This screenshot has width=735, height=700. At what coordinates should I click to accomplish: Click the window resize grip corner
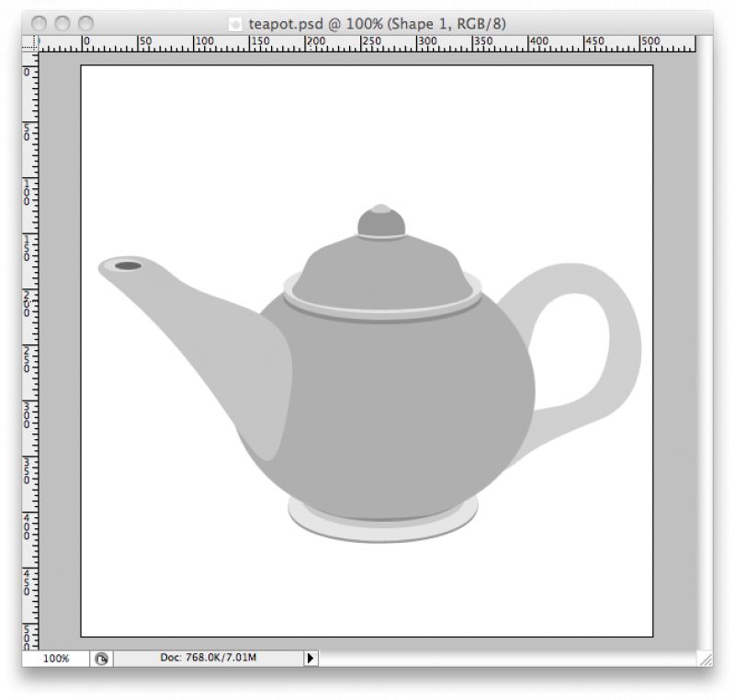click(705, 660)
